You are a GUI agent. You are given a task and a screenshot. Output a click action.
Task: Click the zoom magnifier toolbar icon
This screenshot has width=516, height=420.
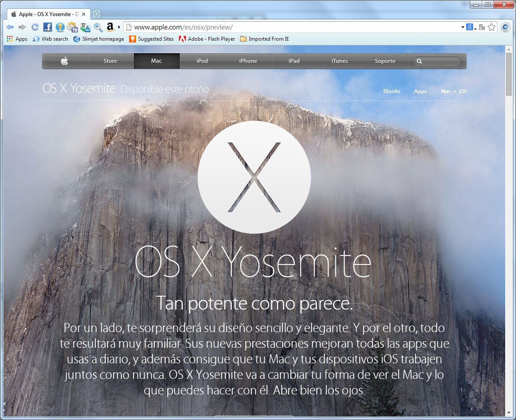(x=98, y=27)
